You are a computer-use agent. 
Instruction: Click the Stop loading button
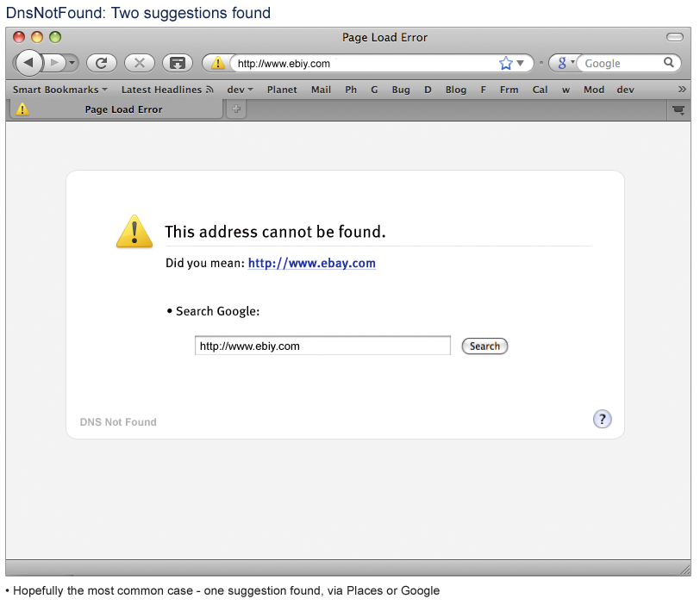pos(140,63)
